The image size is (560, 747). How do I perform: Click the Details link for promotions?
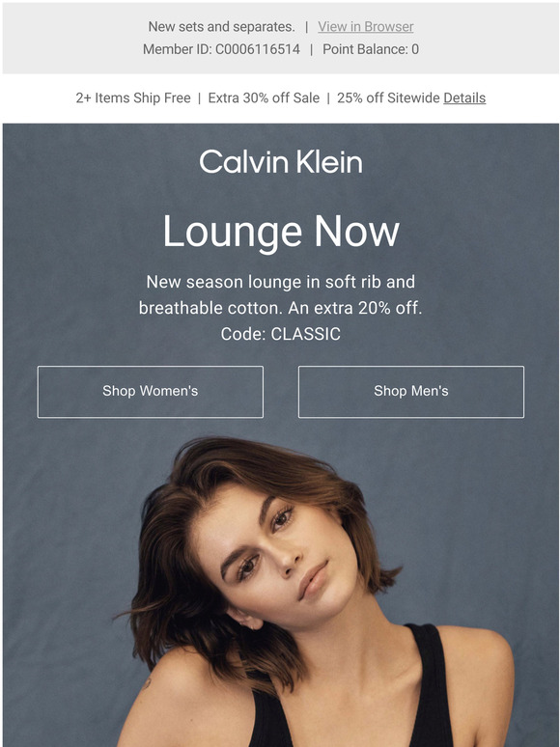(464, 97)
